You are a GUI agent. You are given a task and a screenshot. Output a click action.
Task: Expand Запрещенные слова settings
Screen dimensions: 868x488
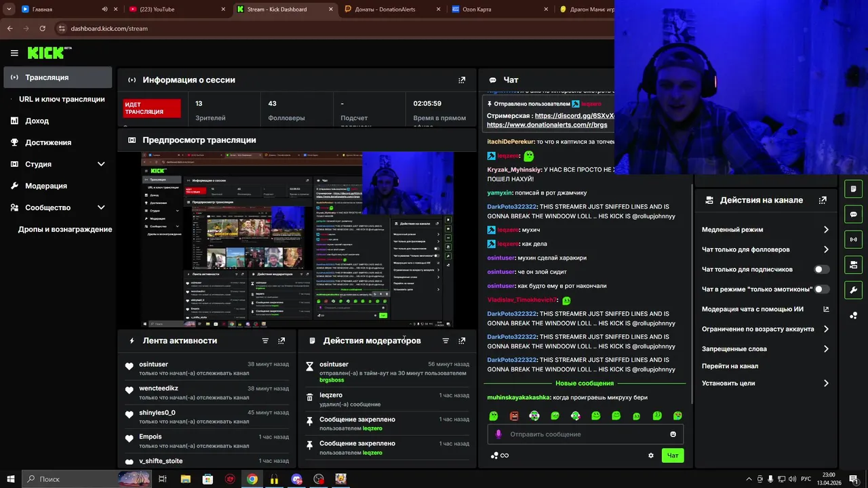(826, 349)
